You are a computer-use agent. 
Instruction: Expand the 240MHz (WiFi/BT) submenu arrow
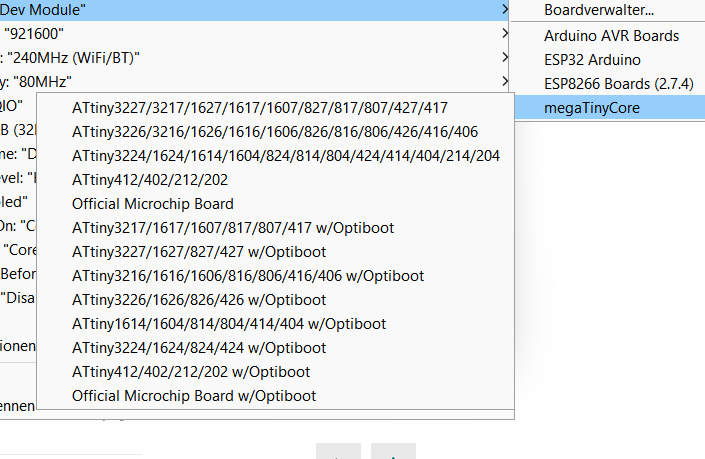pos(505,57)
